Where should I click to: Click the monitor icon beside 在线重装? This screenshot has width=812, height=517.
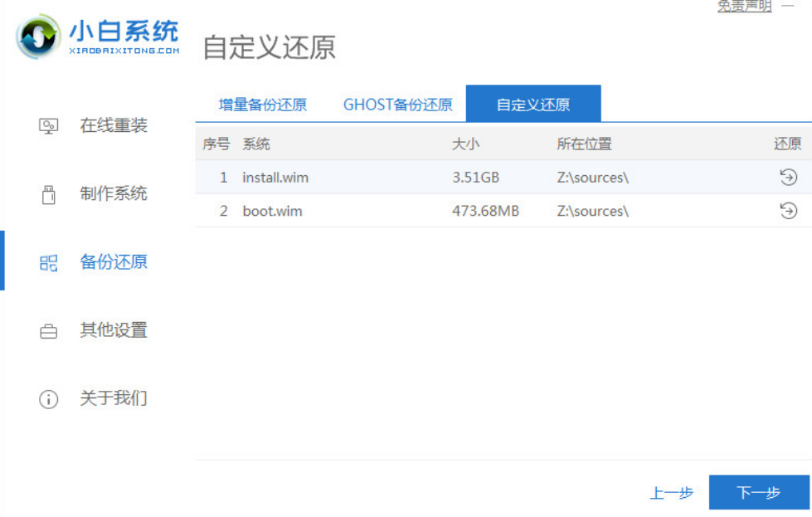pyautogui.click(x=49, y=126)
